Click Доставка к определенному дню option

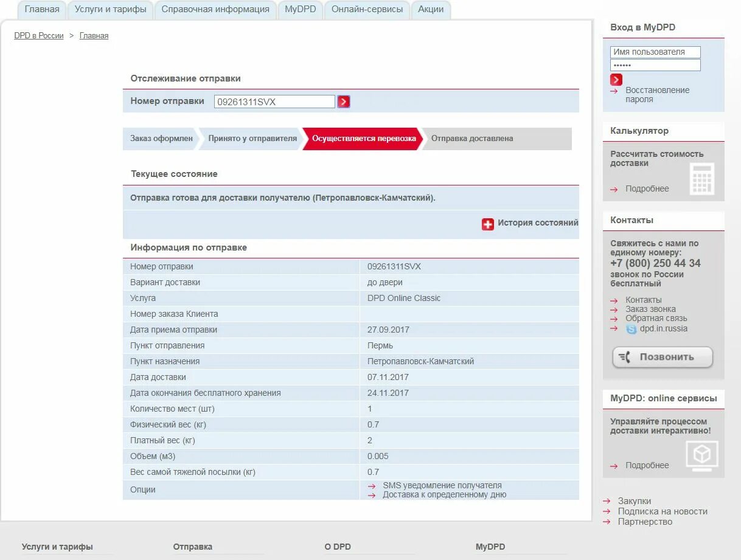(444, 495)
